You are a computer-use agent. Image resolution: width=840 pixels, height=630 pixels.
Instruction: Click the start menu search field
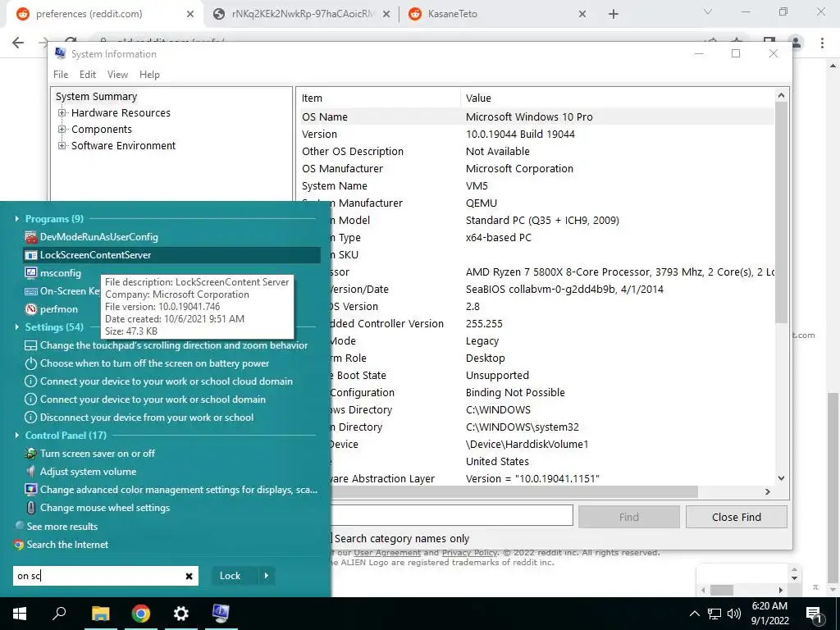tap(99, 576)
